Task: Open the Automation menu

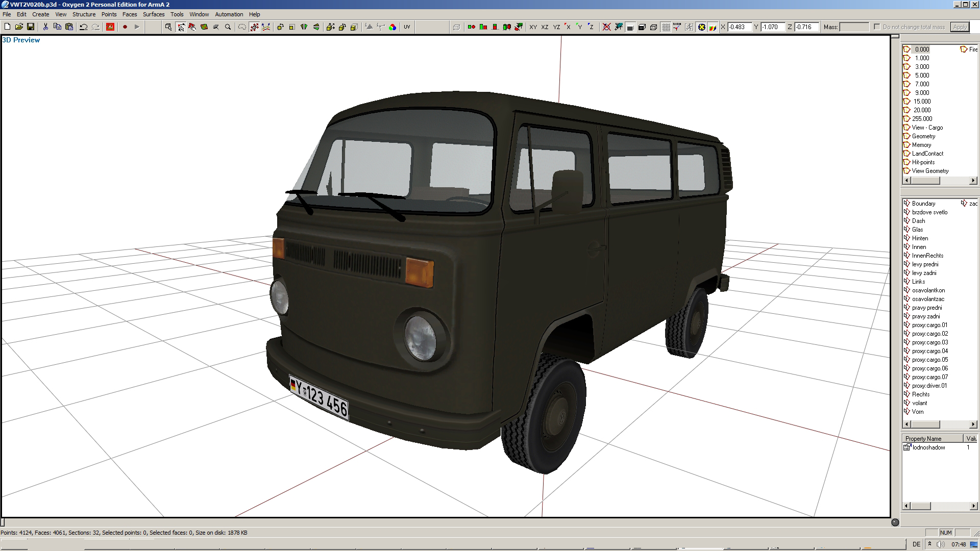Action: coord(229,14)
